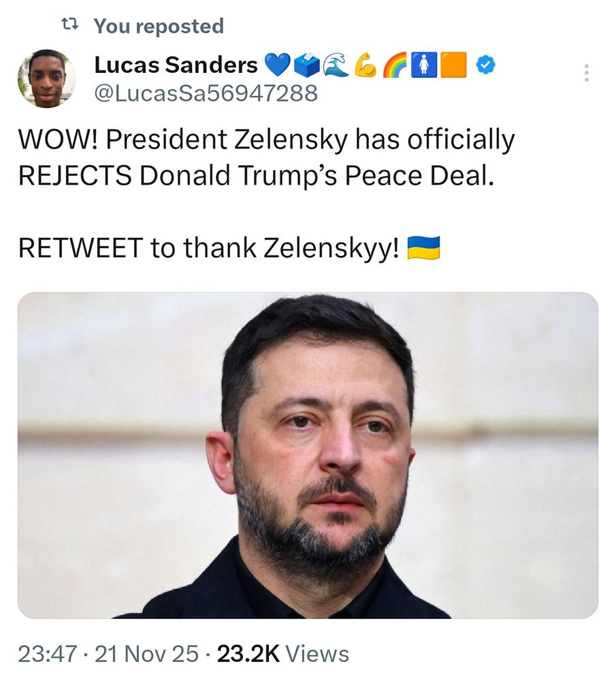The width and height of the screenshot is (616, 681).
Task: Open Lucas Sanders' profile picture
Action: 47,78
